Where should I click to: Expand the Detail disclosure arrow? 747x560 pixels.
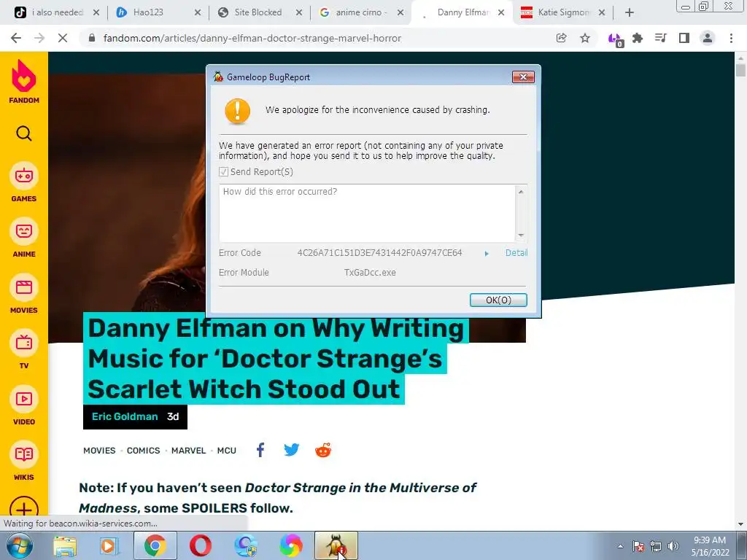(x=487, y=253)
